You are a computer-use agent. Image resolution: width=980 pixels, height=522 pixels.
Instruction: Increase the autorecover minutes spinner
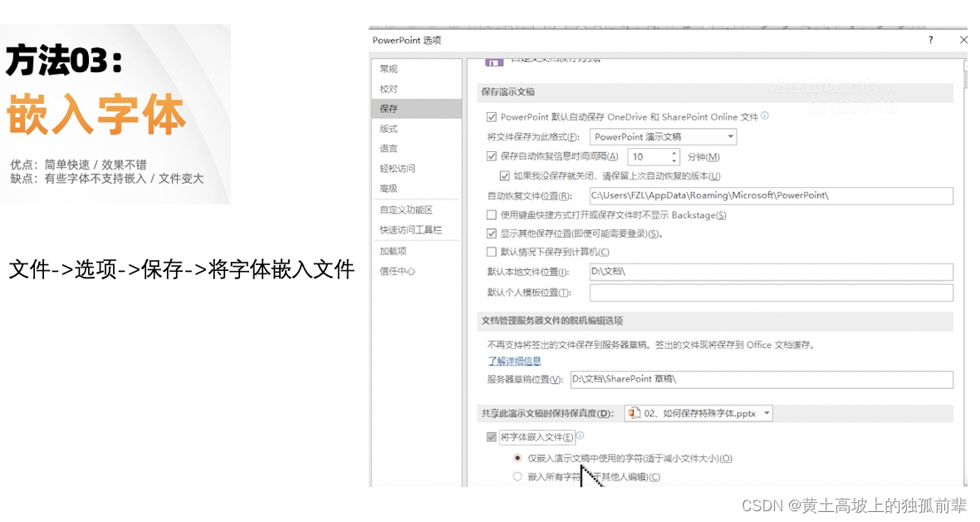tap(674, 153)
